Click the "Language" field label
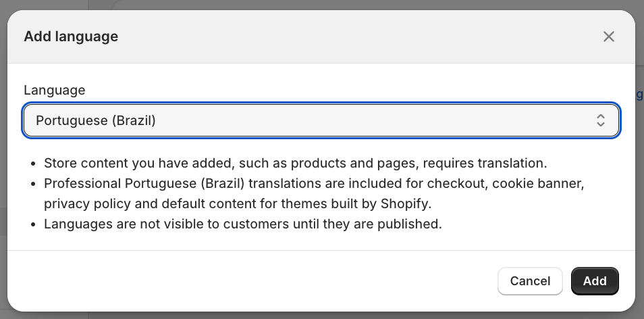This screenshot has height=319, width=644. tap(55, 90)
